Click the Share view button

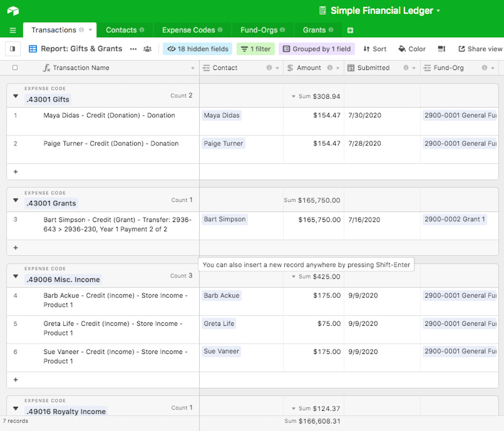coord(480,49)
